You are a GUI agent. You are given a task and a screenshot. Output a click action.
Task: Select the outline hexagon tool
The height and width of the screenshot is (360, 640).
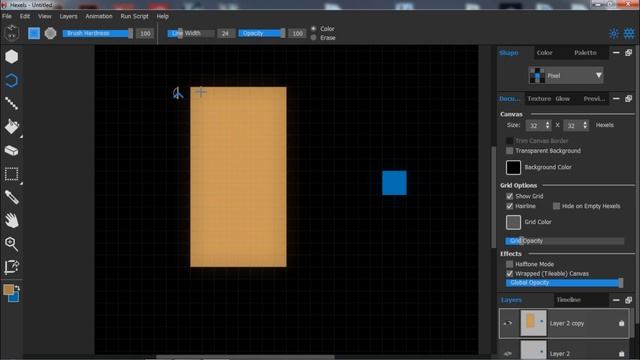click(11, 80)
